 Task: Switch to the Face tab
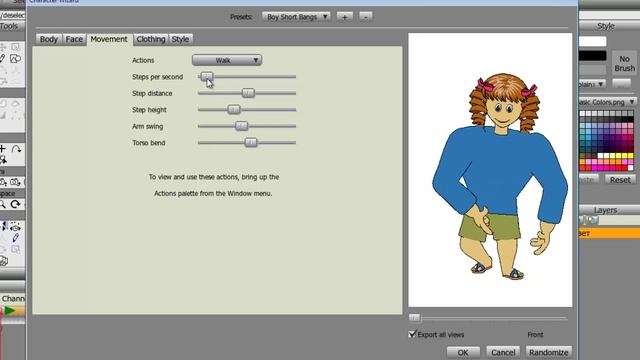[x=74, y=39]
